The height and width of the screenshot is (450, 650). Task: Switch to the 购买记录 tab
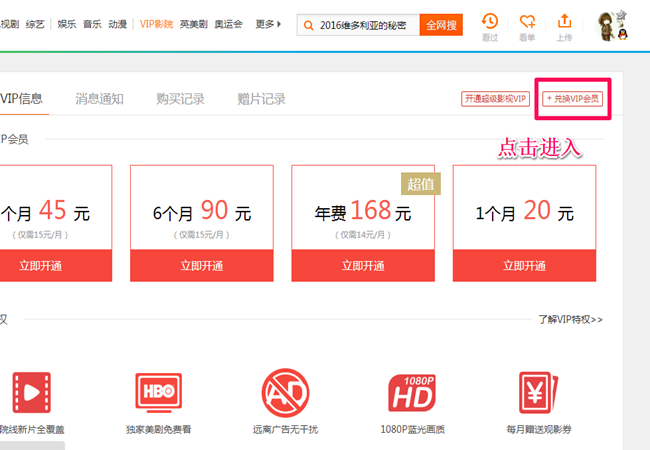pyautogui.click(x=180, y=99)
